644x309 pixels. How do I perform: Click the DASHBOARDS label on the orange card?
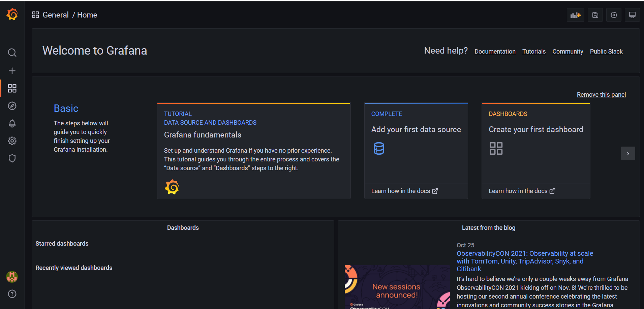[508, 114]
